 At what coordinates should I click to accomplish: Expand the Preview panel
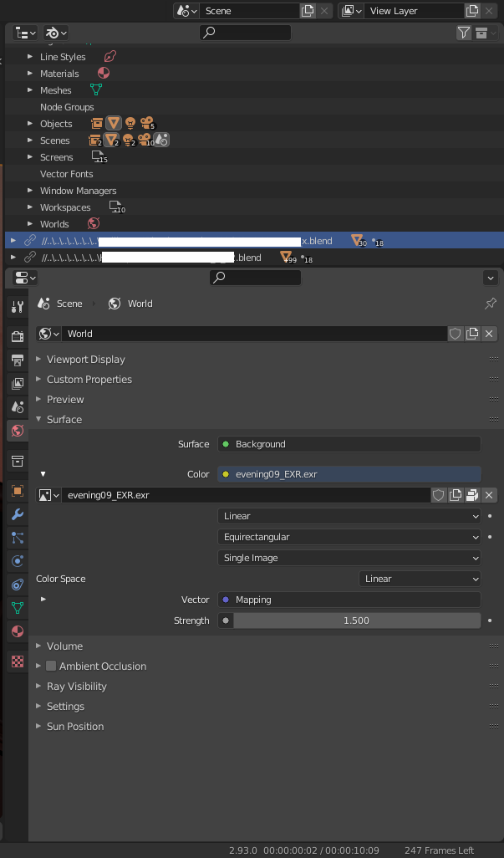(x=65, y=400)
